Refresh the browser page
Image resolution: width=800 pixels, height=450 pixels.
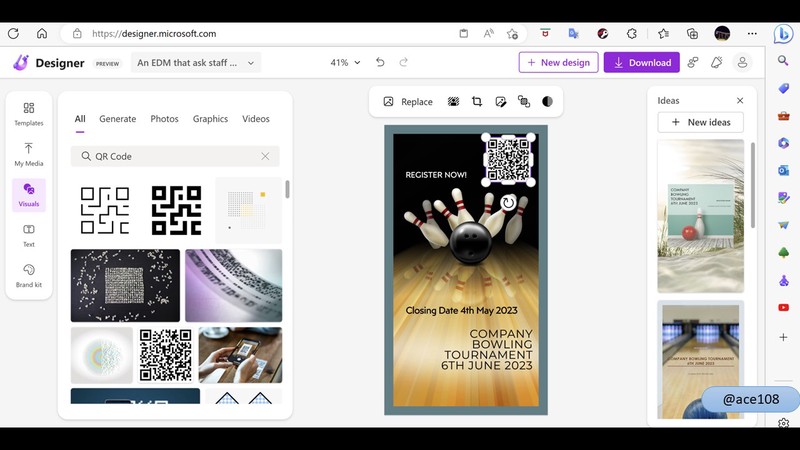coord(14,34)
